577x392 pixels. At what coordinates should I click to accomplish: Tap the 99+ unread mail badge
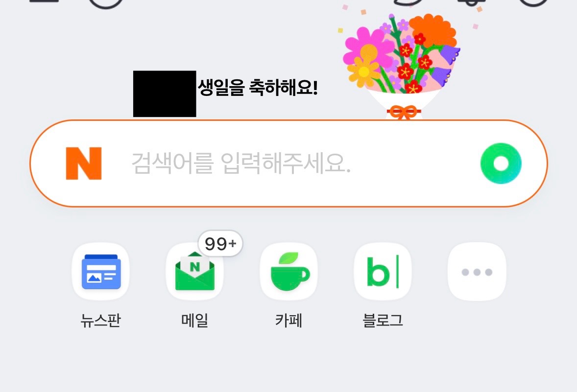coord(220,243)
